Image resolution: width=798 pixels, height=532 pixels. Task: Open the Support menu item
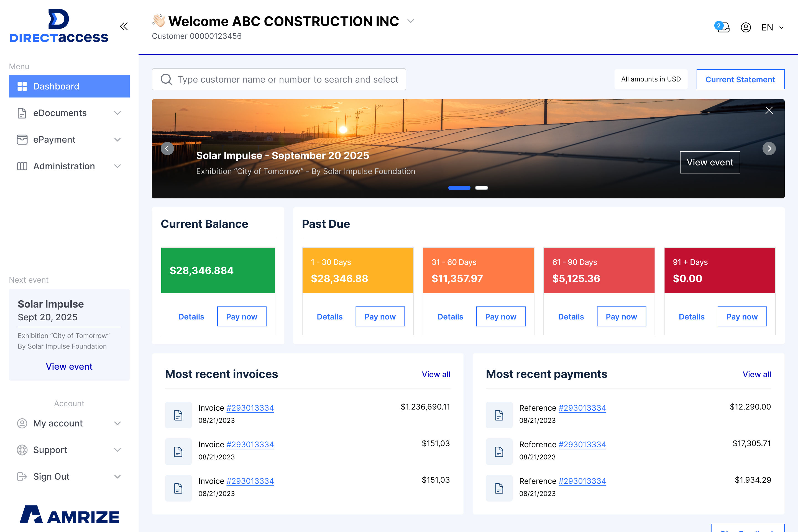click(x=69, y=450)
